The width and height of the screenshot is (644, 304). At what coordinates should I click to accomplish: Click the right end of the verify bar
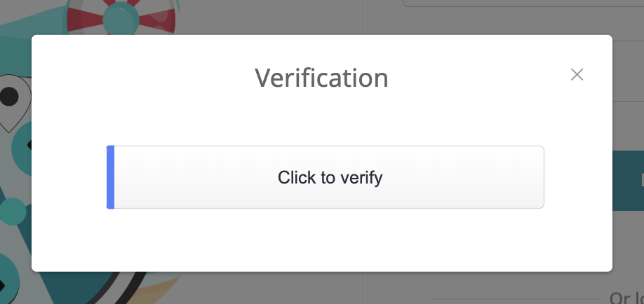[x=538, y=177]
